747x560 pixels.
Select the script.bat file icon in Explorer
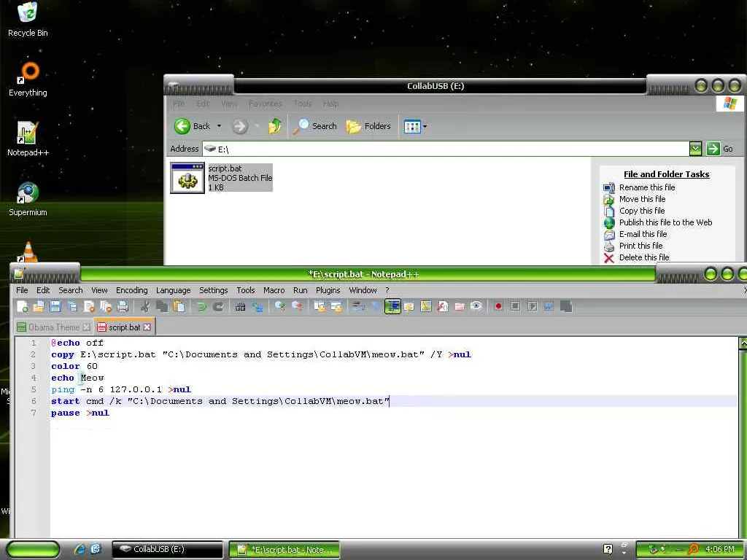187,178
